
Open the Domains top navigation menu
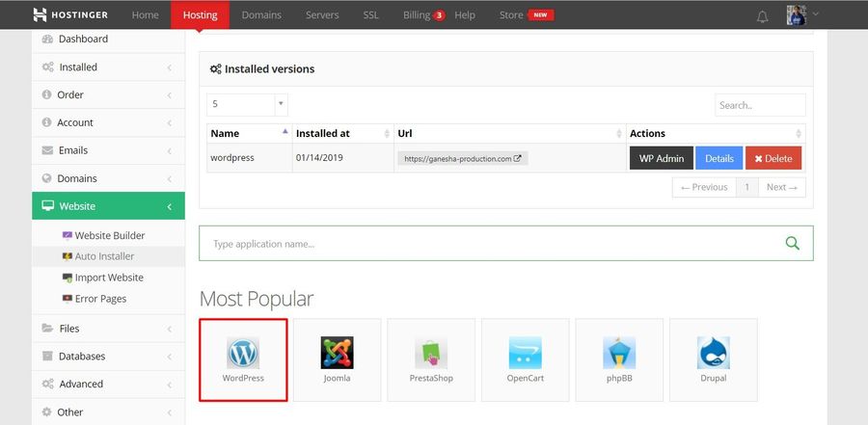click(261, 15)
